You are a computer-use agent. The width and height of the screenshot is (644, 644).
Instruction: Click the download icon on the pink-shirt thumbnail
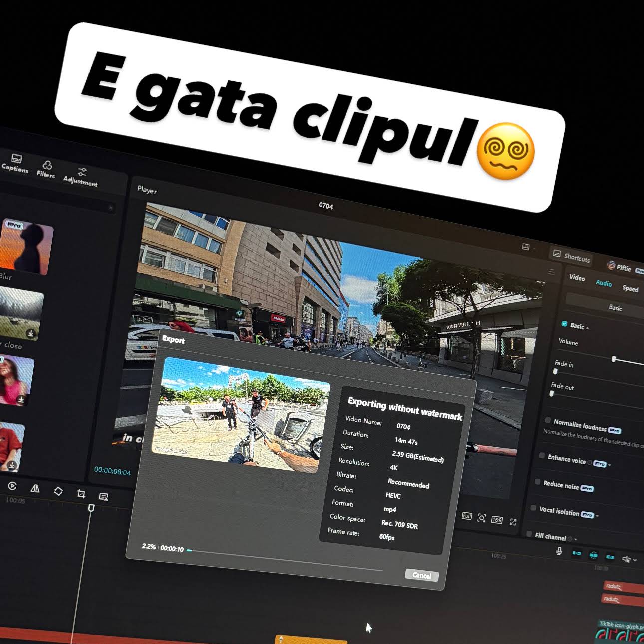click(21, 400)
